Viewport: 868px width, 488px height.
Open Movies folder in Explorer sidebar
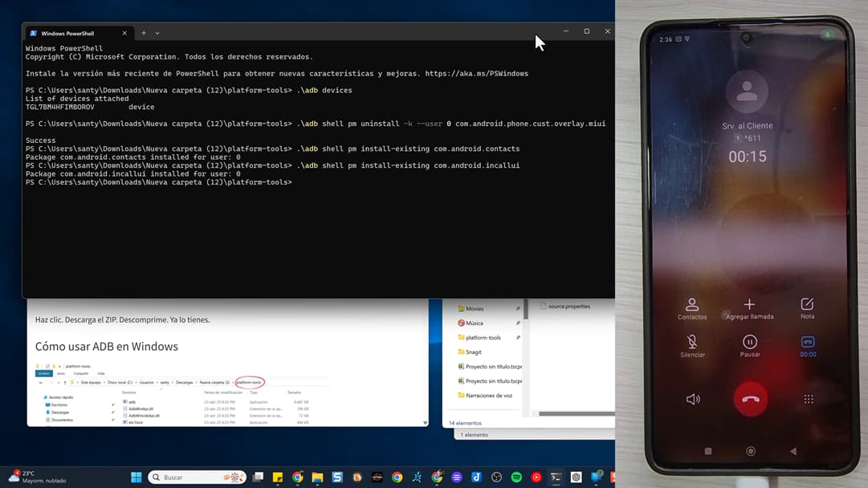(x=475, y=309)
